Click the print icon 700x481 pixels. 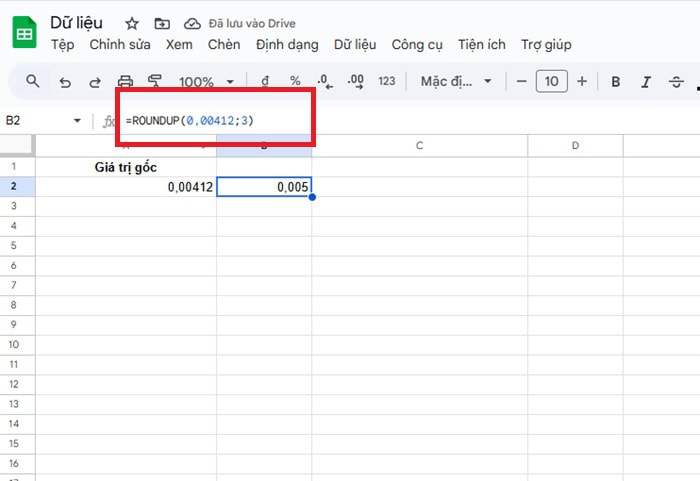[x=125, y=81]
